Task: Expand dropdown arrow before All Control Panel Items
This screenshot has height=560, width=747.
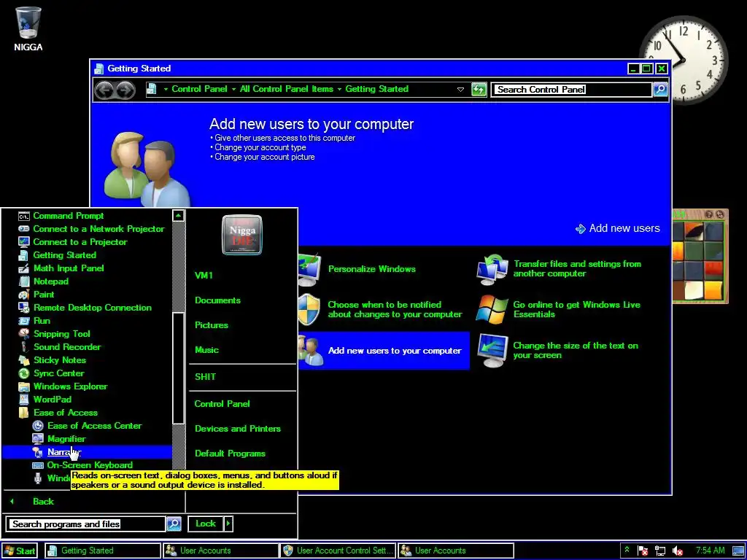Action: (x=234, y=89)
